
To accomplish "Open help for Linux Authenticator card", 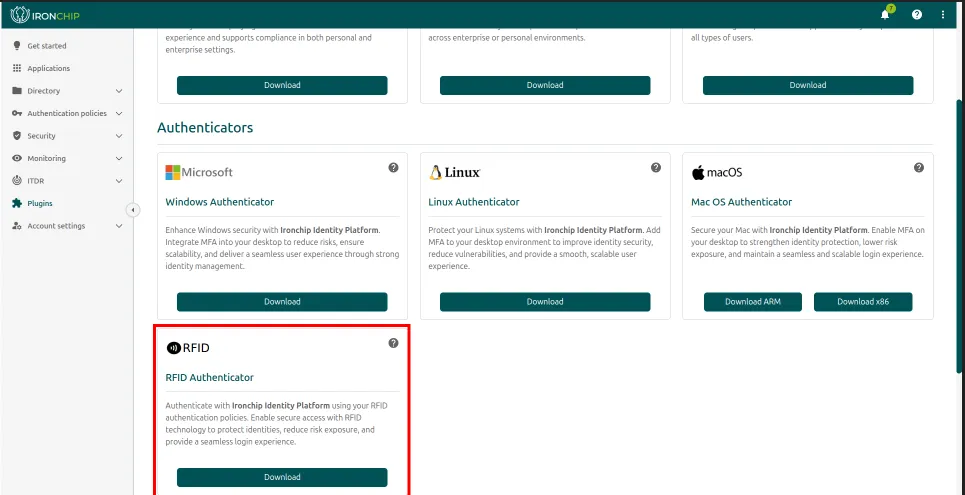I will click(656, 167).
